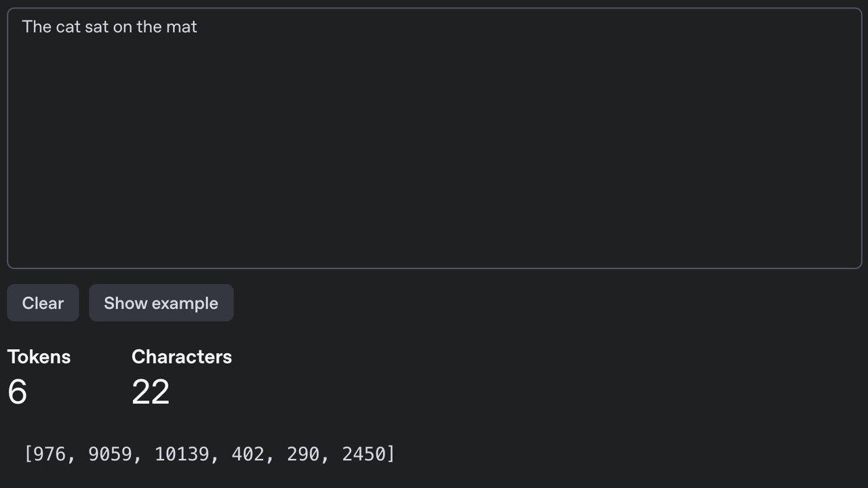Screen dimensions: 868x488
Task: Click the Tokens heading label
Action: pyautogui.click(x=39, y=357)
